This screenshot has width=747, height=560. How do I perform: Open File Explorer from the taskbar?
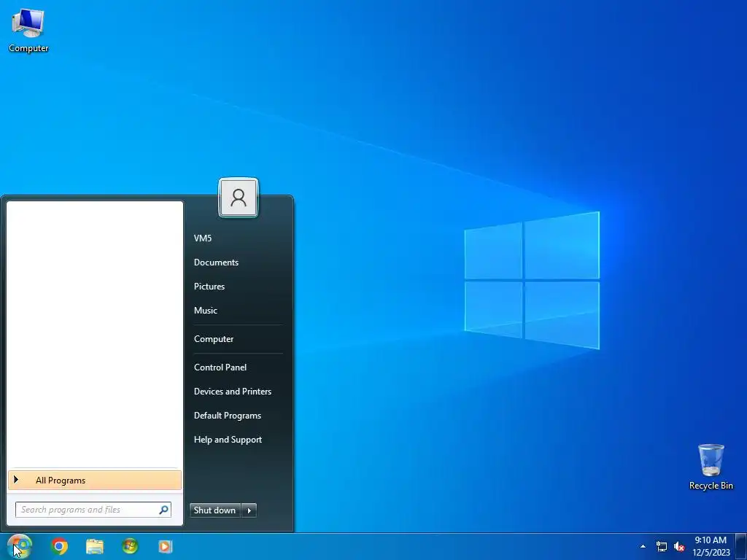pos(95,546)
